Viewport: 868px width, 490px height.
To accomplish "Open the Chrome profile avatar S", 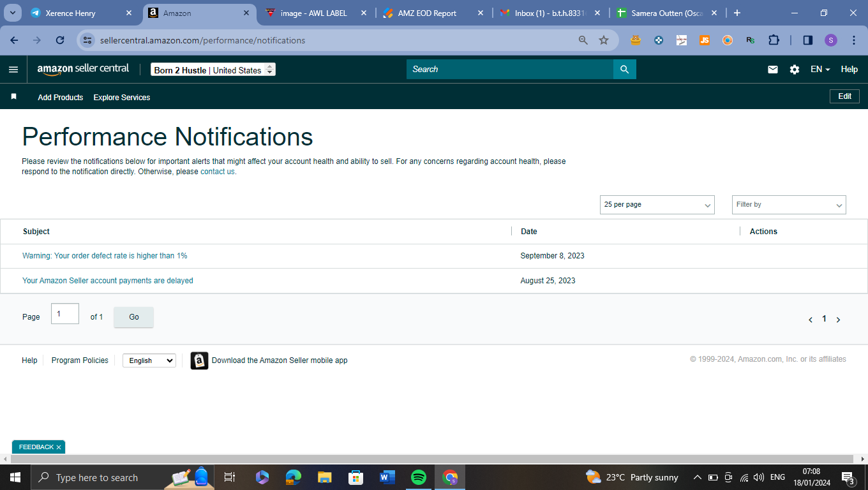I will (x=830, y=40).
